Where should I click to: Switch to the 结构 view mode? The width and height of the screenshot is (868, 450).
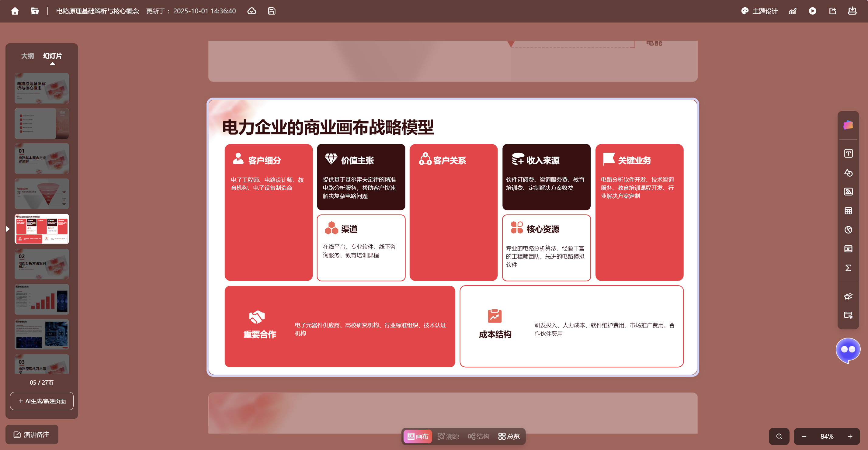pyautogui.click(x=478, y=437)
